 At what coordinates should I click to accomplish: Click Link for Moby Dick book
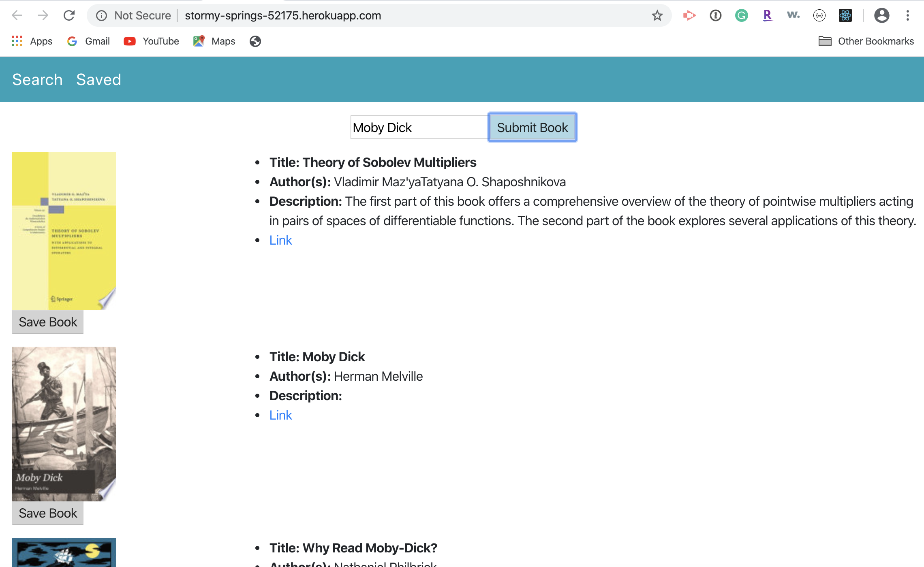tap(280, 415)
